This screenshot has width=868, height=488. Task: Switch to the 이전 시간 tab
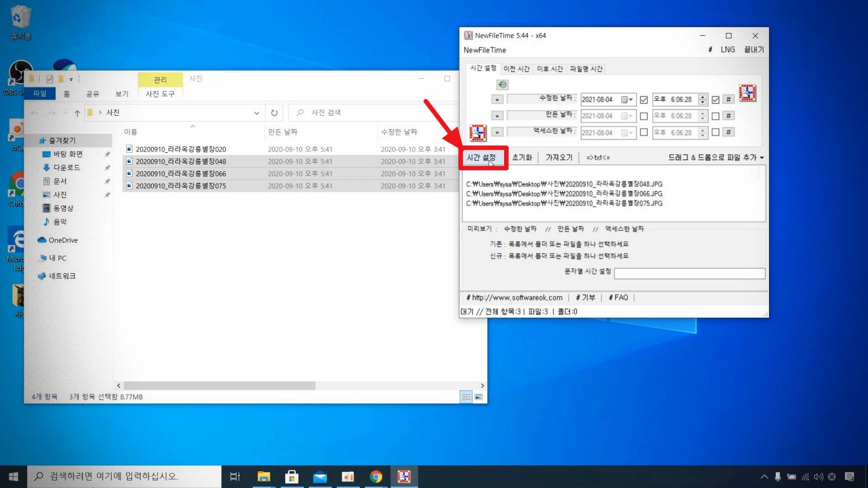[516, 69]
